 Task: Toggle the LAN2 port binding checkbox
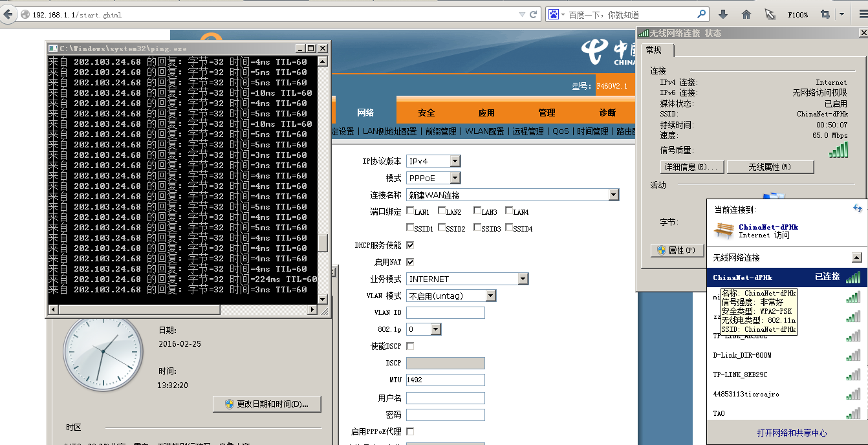pyautogui.click(x=442, y=211)
